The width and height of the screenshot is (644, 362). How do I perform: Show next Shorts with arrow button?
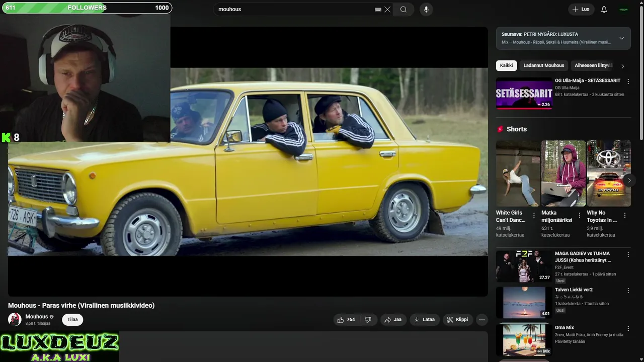point(629,180)
